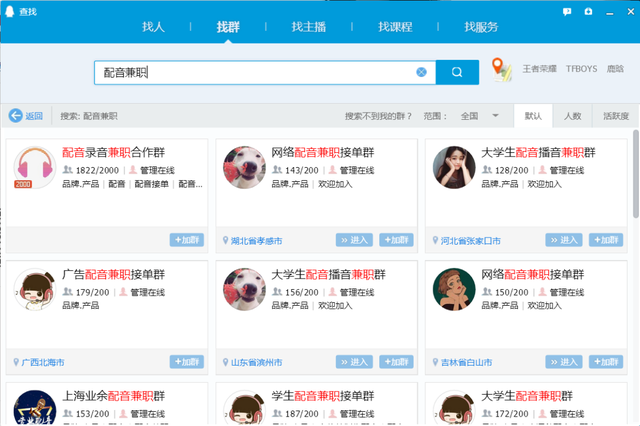Click hot keyword 王者荣耀
640x426 pixels.
coord(540,69)
